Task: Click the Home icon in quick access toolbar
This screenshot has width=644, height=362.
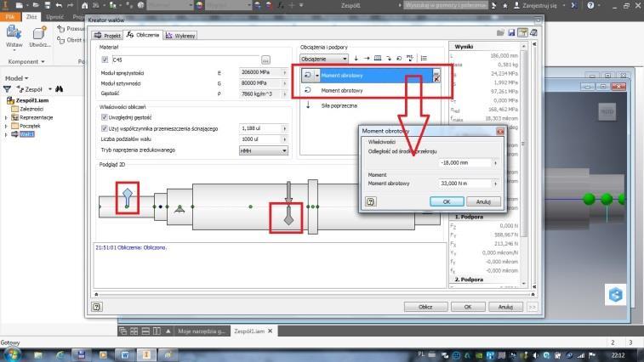Action: click(84, 5)
